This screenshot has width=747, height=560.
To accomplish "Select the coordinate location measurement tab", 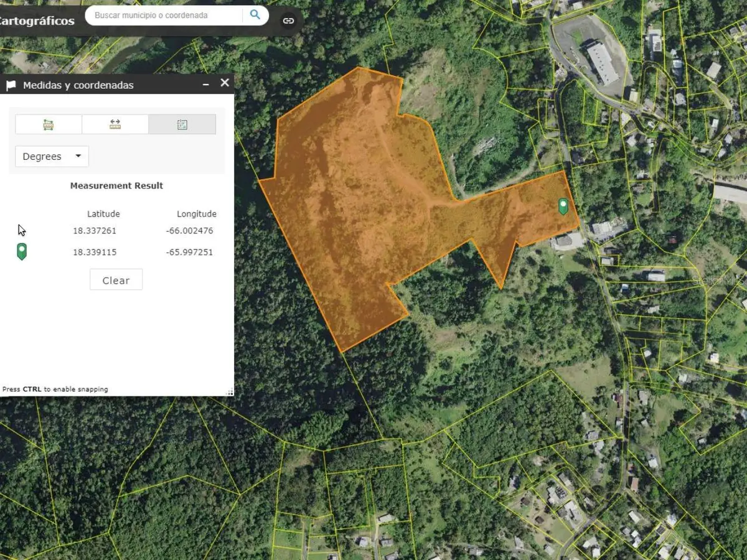I will 182,124.
